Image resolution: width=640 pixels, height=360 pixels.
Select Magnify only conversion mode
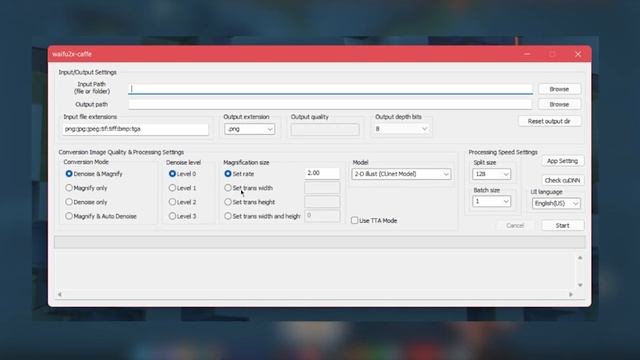[x=86, y=188]
